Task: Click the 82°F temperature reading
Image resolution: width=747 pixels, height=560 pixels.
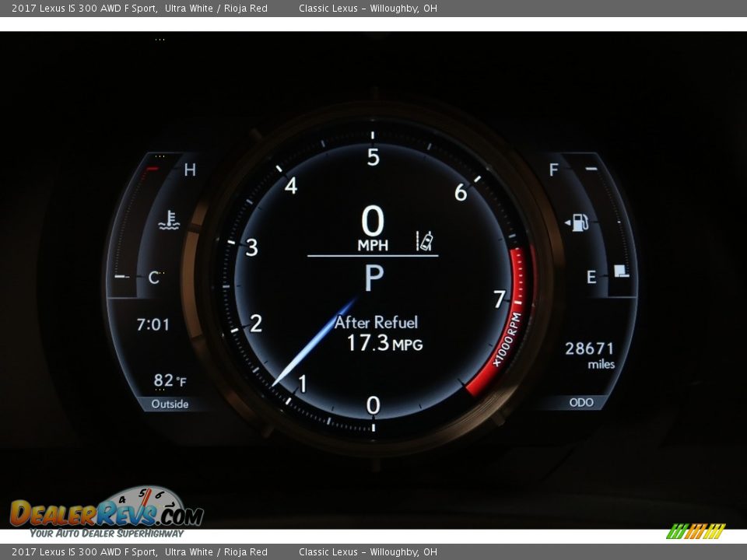Action: coord(170,380)
